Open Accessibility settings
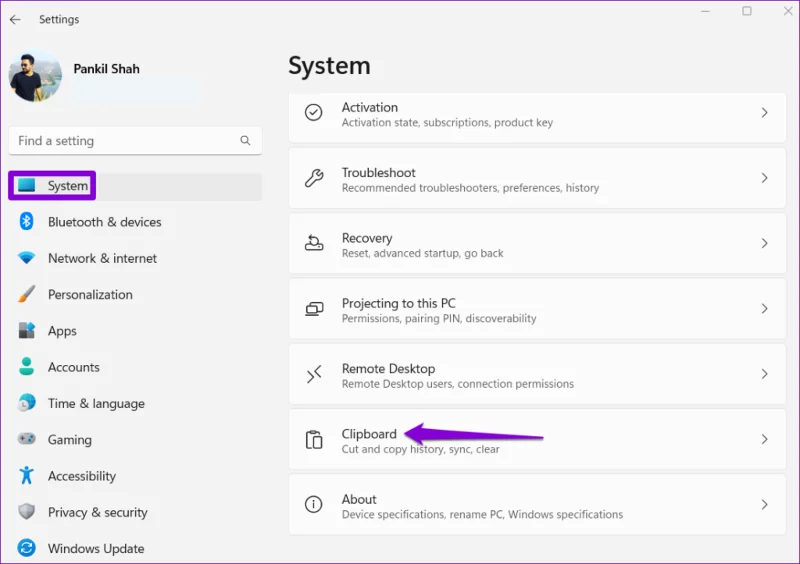This screenshot has width=800, height=564. tap(135, 476)
